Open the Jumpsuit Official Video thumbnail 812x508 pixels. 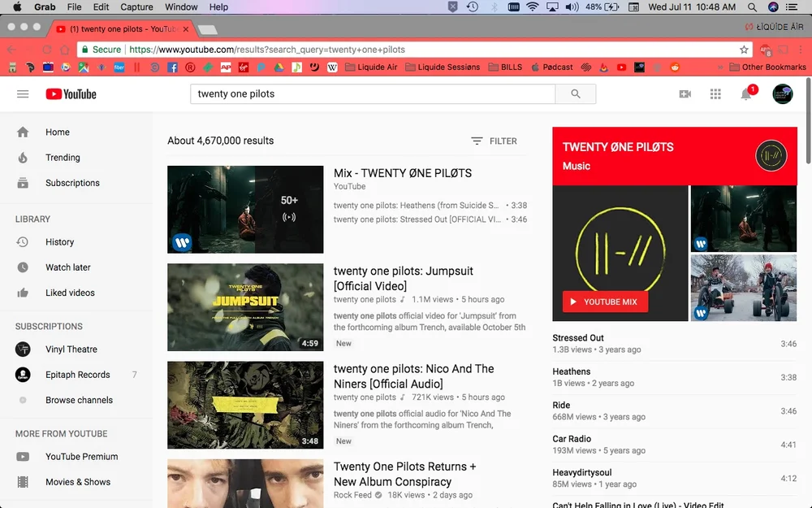click(245, 307)
